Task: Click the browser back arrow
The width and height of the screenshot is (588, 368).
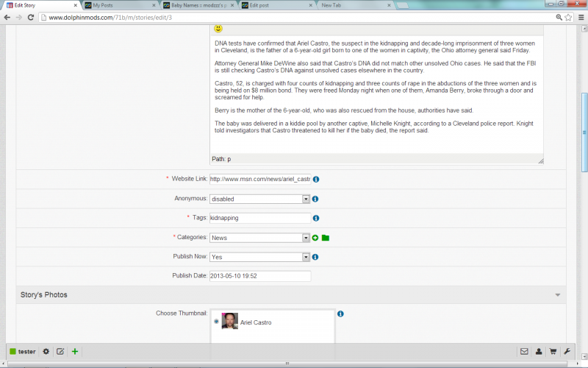Action: [x=7, y=17]
